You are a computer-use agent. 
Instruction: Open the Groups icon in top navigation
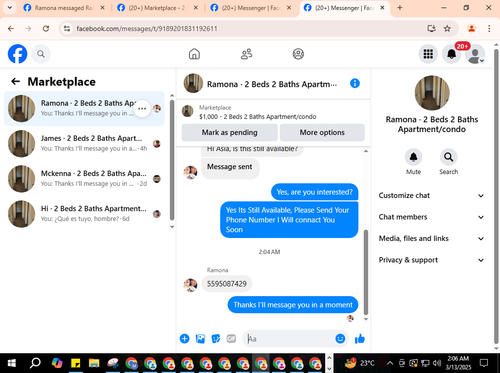click(x=298, y=54)
